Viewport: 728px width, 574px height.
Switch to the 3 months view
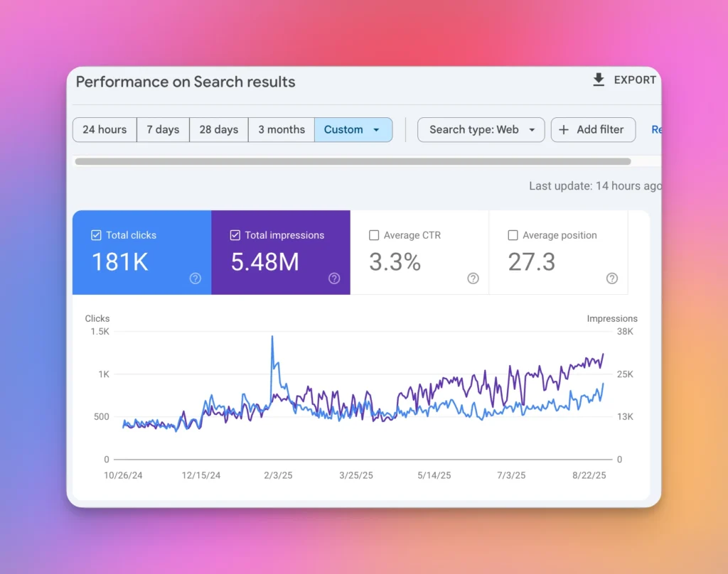click(281, 129)
